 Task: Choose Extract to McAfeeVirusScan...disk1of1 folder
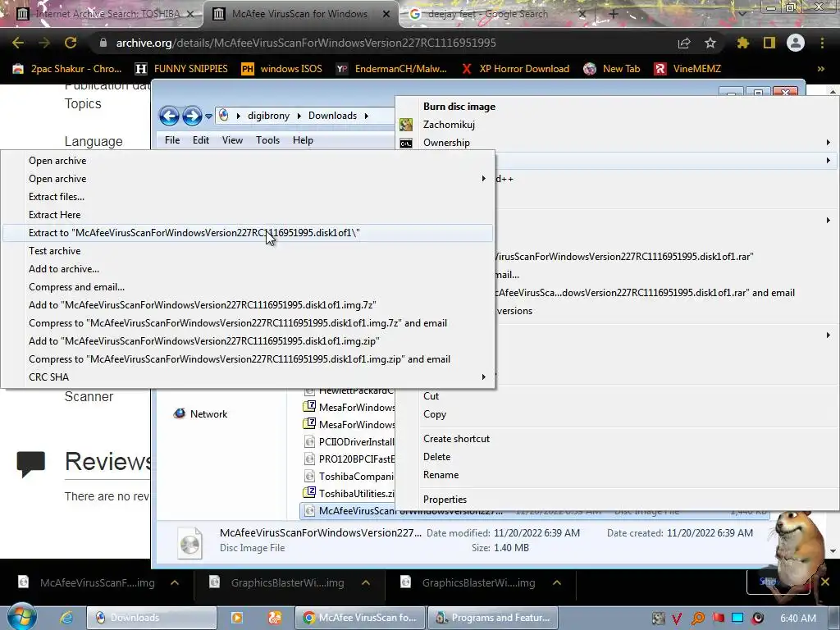coord(248,233)
